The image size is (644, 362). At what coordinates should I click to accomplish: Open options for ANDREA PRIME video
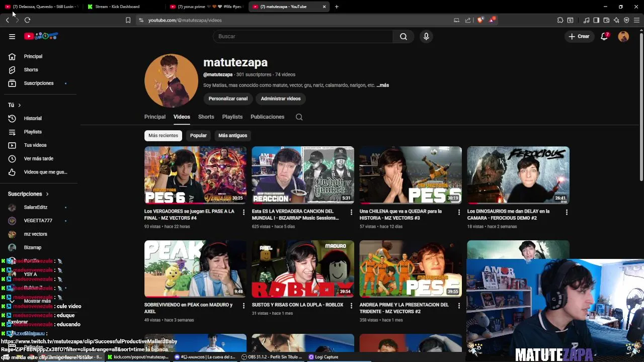click(x=459, y=306)
